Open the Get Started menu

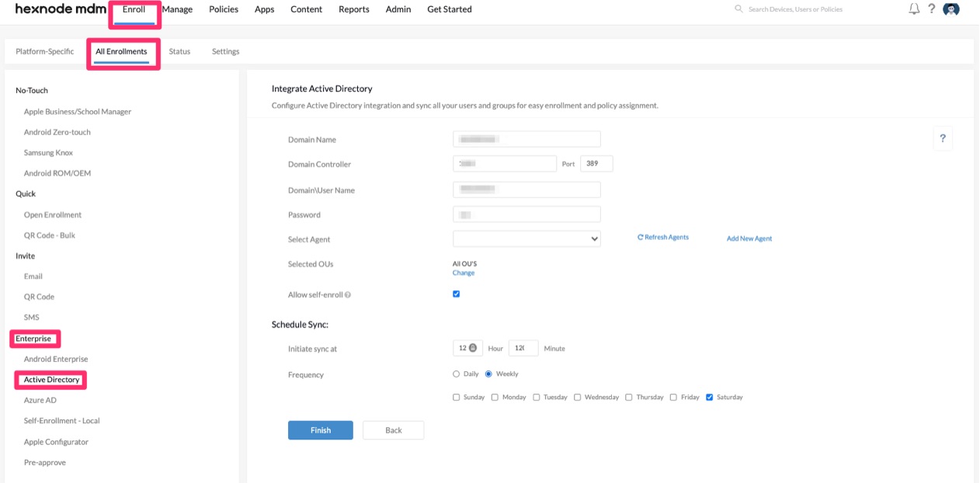450,9
